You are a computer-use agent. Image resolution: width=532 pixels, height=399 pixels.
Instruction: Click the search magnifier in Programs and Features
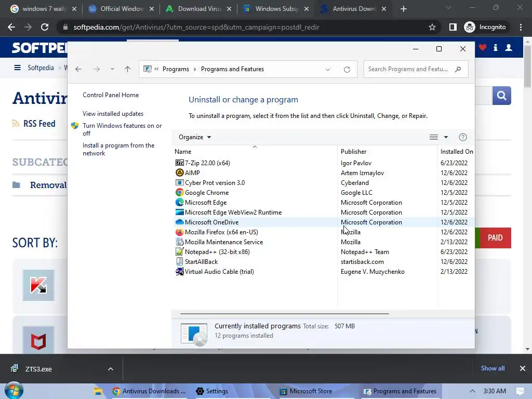tap(458, 69)
